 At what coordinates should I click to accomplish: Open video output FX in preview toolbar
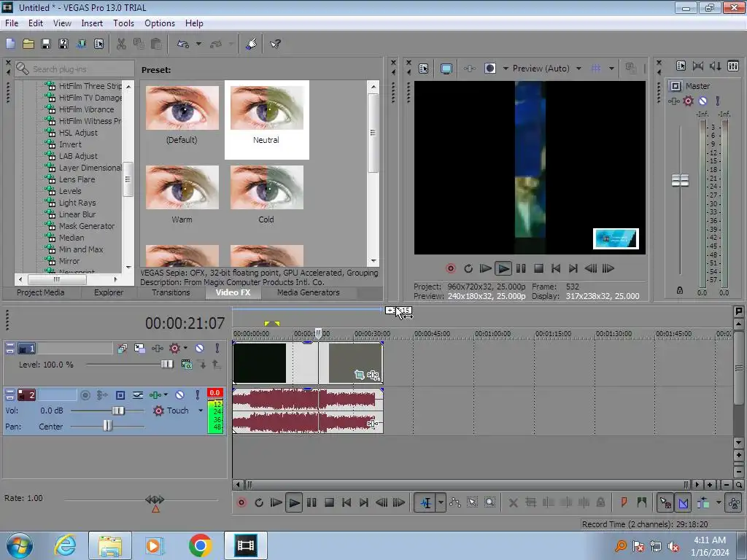coord(470,69)
